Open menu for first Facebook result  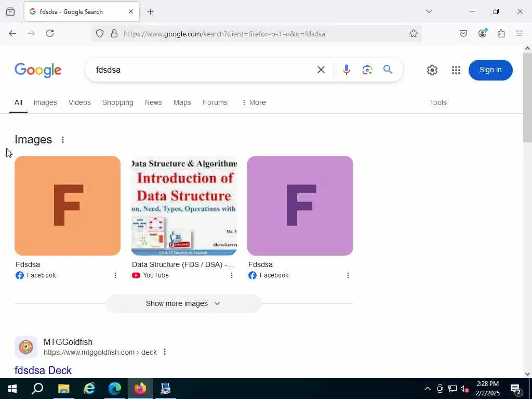point(115,275)
